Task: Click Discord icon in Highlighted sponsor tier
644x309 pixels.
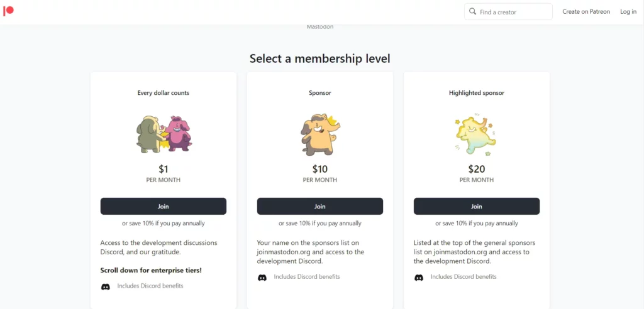Action: pyautogui.click(x=418, y=278)
